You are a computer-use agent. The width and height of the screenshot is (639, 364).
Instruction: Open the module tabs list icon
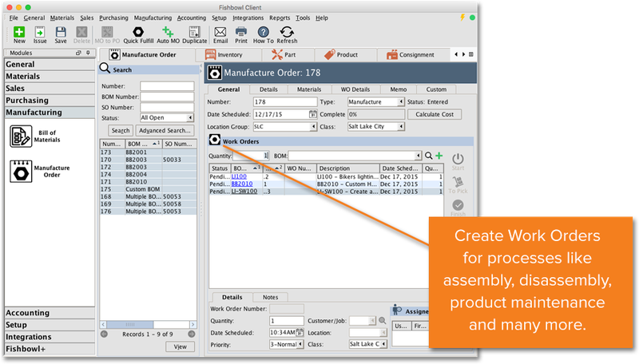pyautogui.click(x=471, y=54)
